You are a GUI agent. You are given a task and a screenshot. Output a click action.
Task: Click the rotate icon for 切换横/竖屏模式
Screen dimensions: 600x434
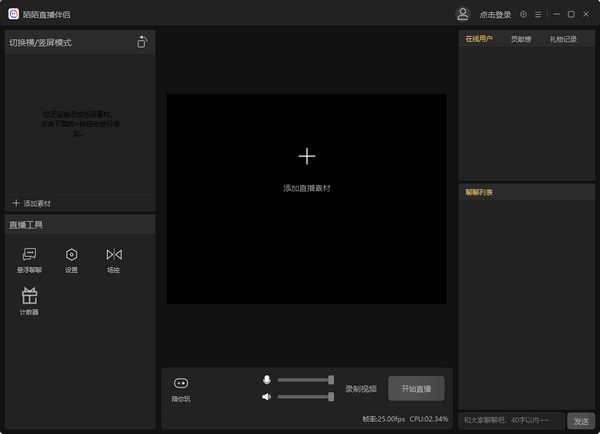point(142,42)
